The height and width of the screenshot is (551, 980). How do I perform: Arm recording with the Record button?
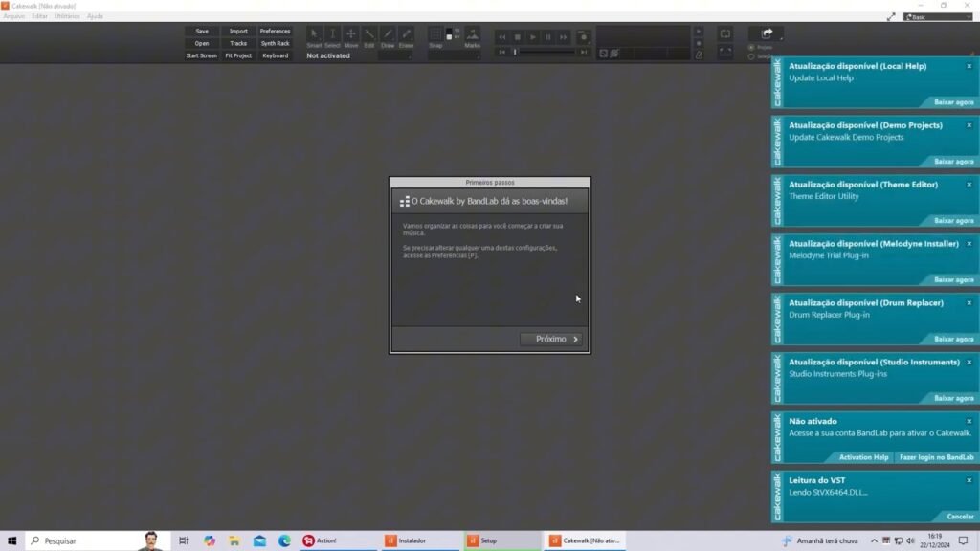tap(583, 37)
